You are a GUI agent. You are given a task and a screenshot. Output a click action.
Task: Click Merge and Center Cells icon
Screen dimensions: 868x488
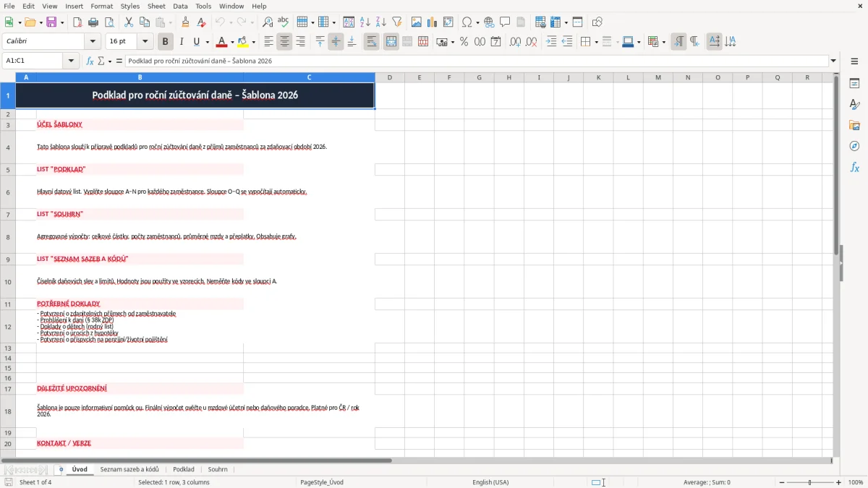[391, 42]
